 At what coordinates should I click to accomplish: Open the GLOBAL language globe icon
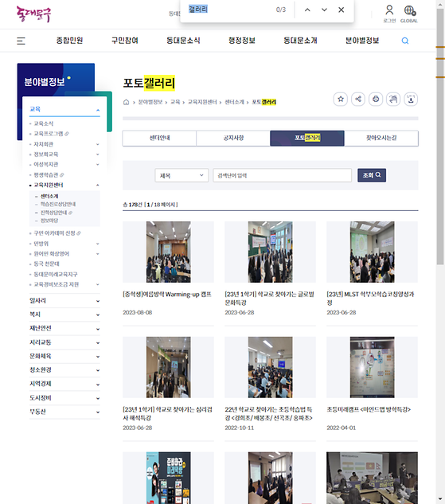(x=410, y=10)
